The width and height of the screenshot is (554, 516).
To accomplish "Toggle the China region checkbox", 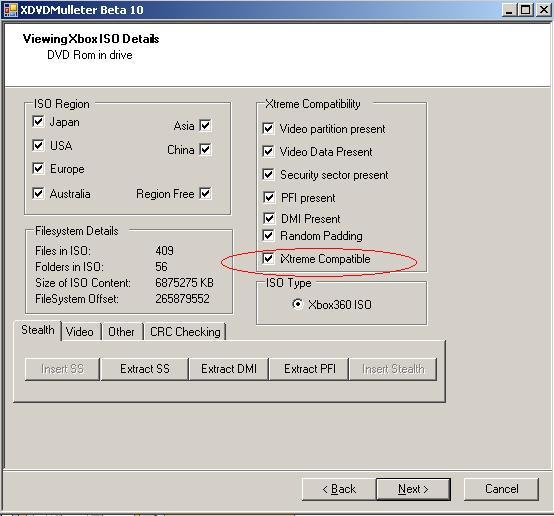I will (205, 149).
